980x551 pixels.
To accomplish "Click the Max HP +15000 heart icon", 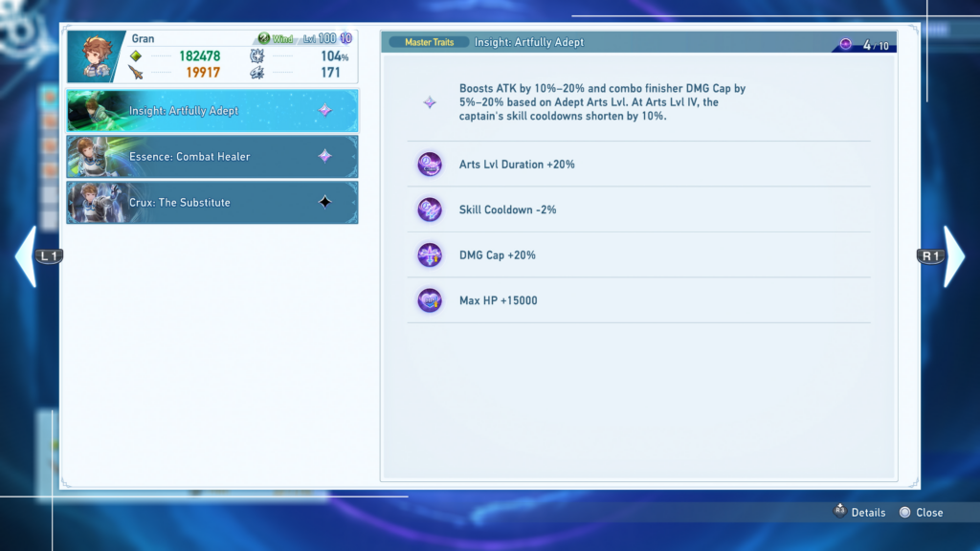I will coord(430,300).
